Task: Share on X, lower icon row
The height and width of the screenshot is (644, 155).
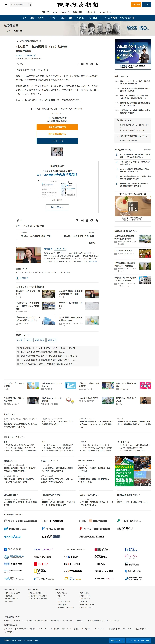Action: 87,220
